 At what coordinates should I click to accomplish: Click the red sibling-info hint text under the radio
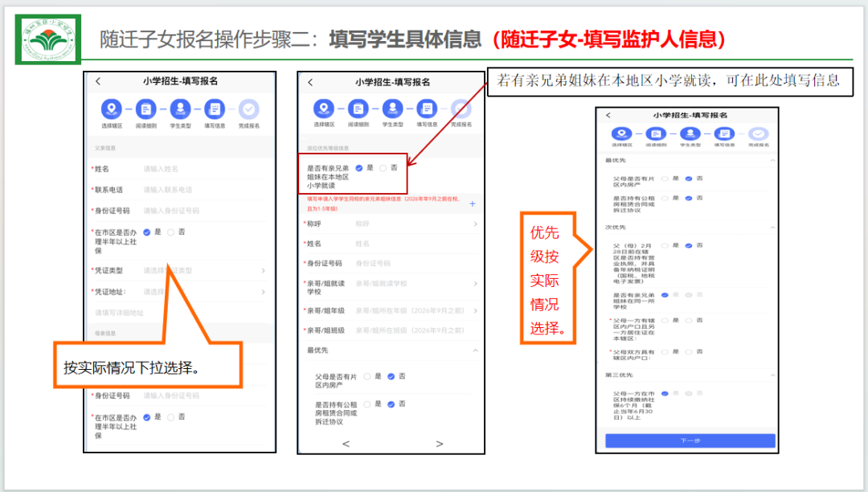383,203
